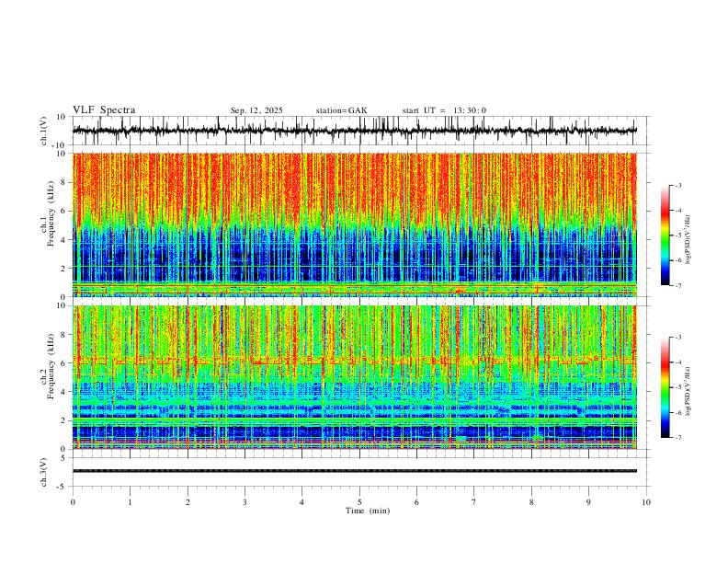Click the ch.1 "Frequency (kHz)" axis label
The image size is (728, 563).
(x=51, y=213)
